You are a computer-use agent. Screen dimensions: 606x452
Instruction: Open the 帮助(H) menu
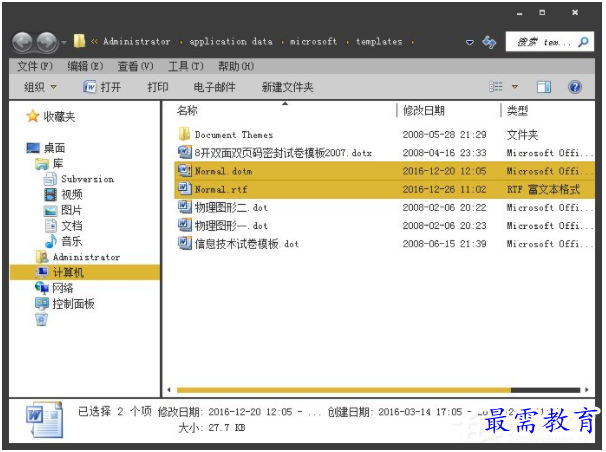click(x=236, y=66)
